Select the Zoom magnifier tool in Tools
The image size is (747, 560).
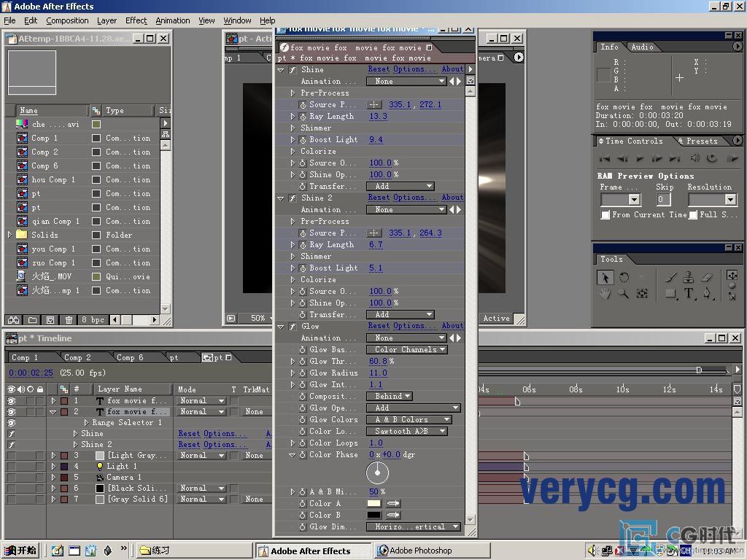pyautogui.click(x=624, y=293)
